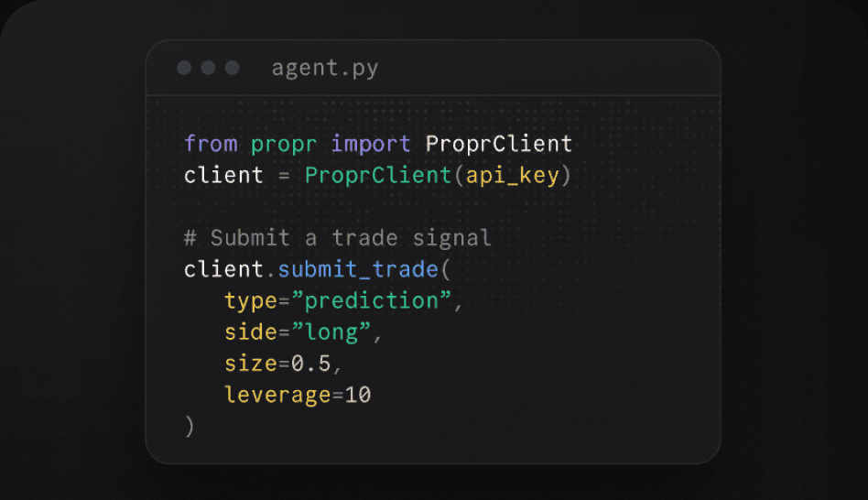Click the leverage value 10

(358, 395)
